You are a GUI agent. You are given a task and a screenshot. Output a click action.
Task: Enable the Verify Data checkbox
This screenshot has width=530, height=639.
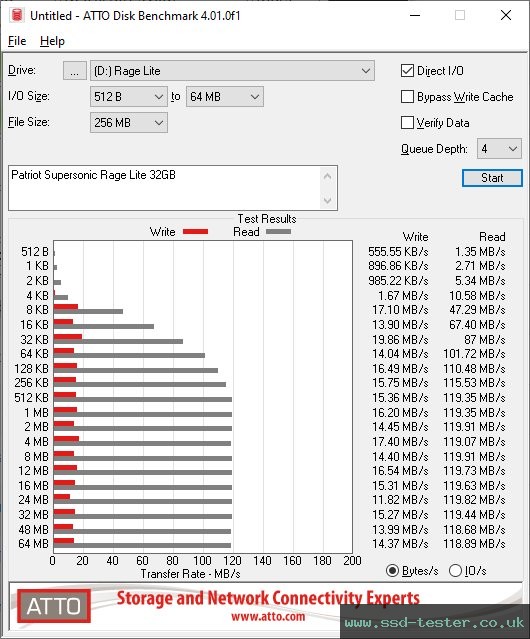tap(407, 122)
